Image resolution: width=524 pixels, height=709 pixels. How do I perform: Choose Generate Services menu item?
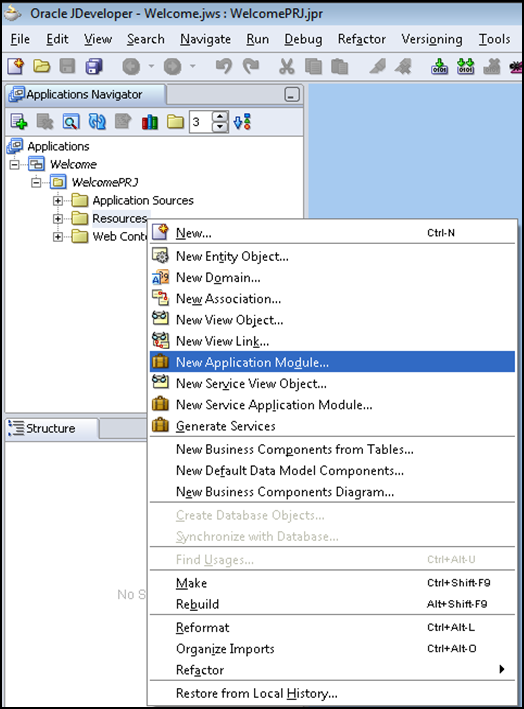tap(332, 426)
